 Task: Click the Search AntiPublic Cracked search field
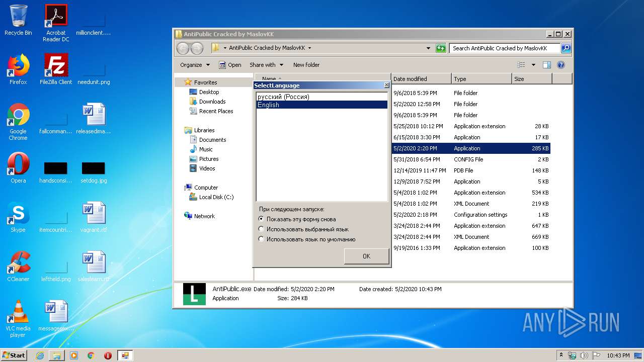(505, 48)
